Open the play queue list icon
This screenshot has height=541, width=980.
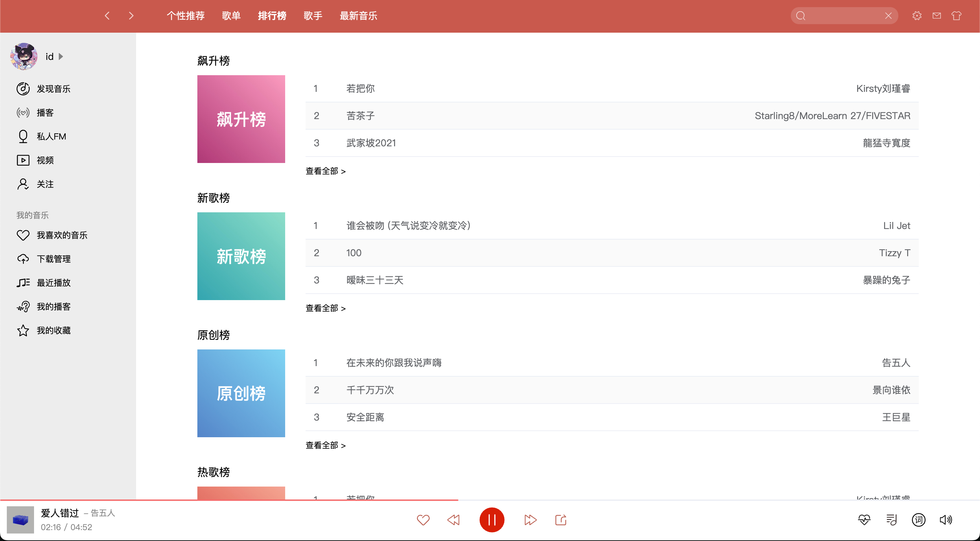click(892, 520)
